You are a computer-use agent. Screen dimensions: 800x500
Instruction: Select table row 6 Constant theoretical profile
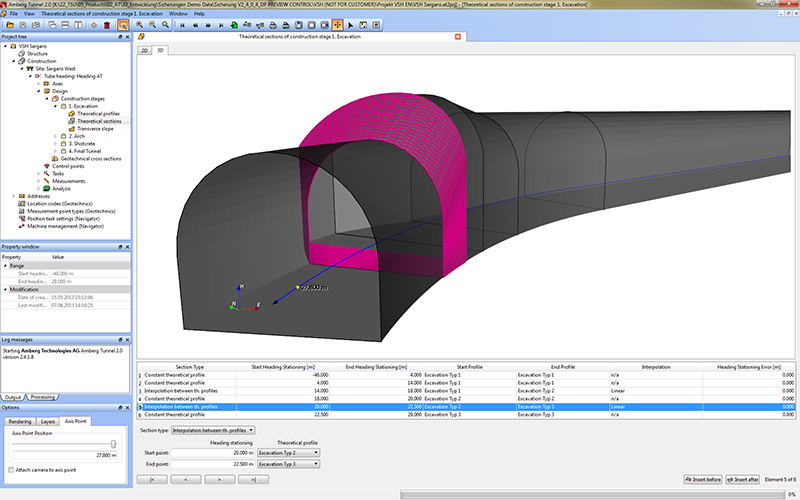coord(466,415)
